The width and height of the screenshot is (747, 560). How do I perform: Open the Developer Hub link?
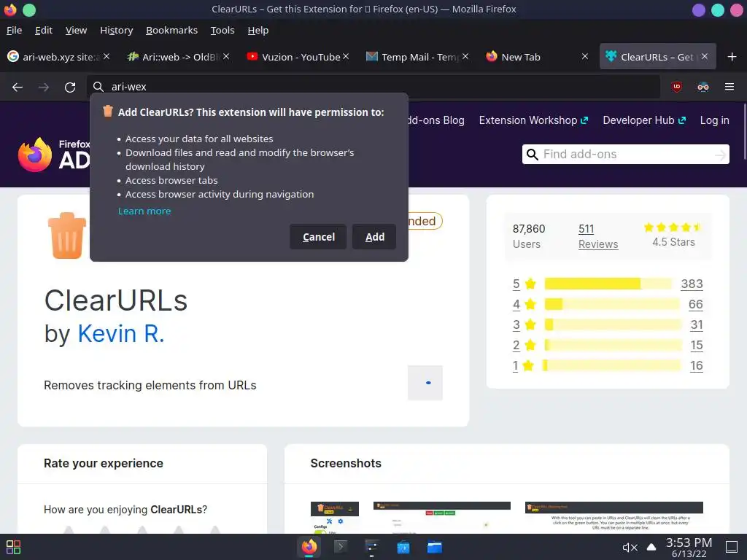click(x=644, y=120)
